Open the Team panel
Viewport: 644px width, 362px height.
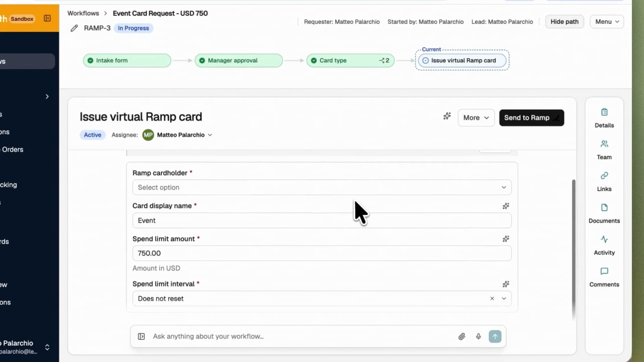pyautogui.click(x=604, y=150)
